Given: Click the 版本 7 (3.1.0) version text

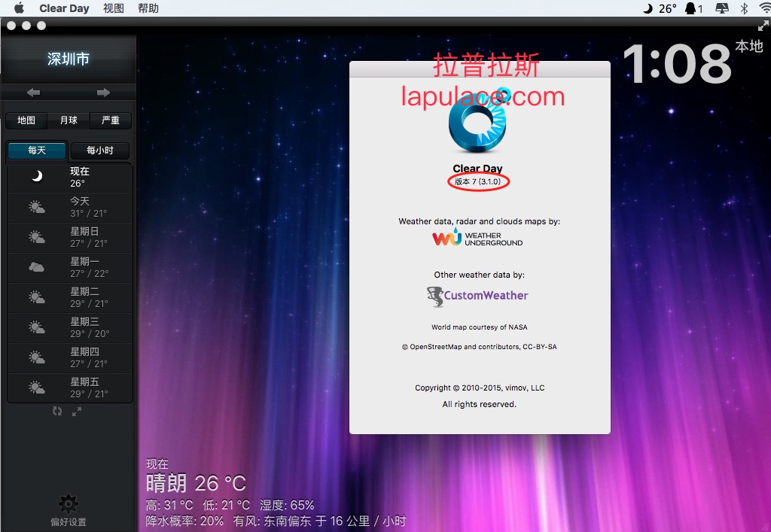Looking at the screenshot, I should [x=477, y=182].
